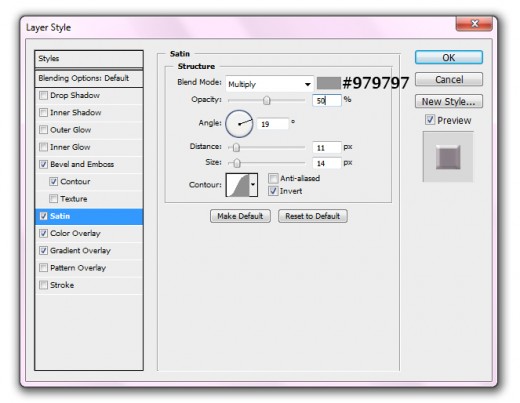The image size is (520, 403).
Task: Turn on the Anti-aliased checkbox
Action: coord(273,178)
